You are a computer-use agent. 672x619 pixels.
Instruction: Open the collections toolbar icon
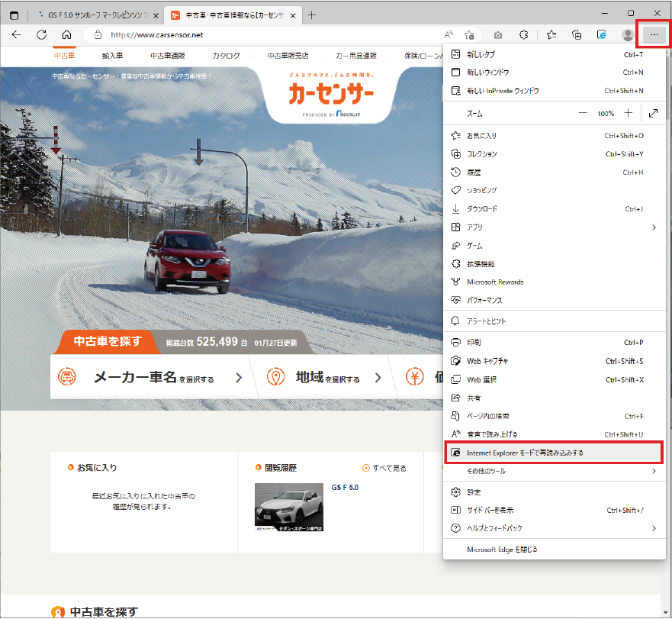(x=577, y=35)
